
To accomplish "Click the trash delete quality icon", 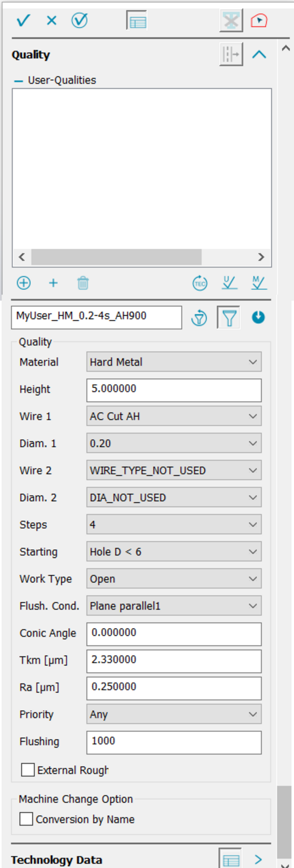I will (x=83, y=283).
